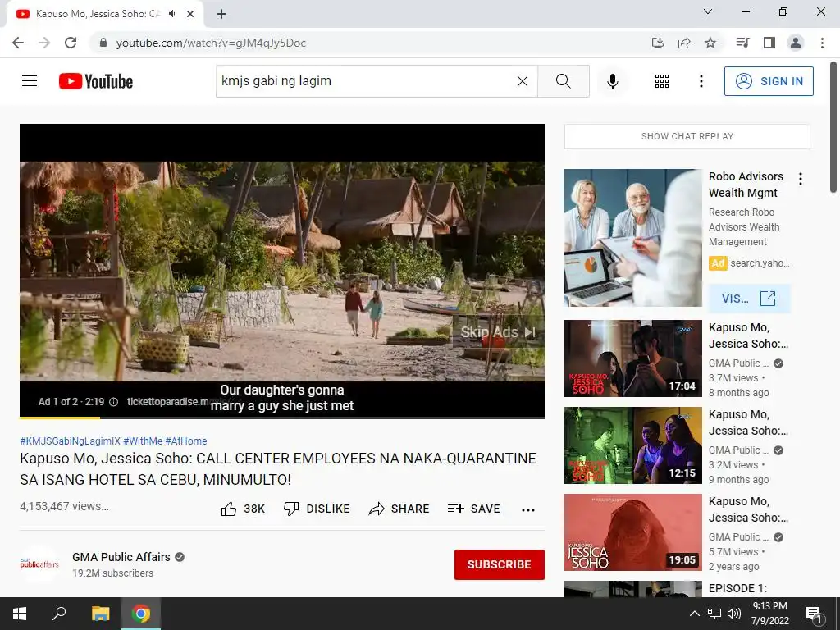Click the yellow ad progress bar
This screenshot has height=630, width=840.
point(59,418)
